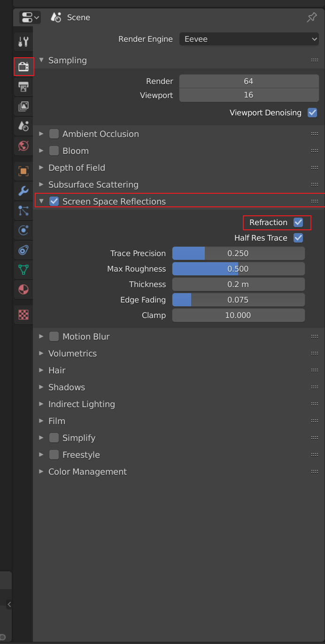Click the Sampling panel drag grip
Viewport: 325px width, 644px height.
315,61
